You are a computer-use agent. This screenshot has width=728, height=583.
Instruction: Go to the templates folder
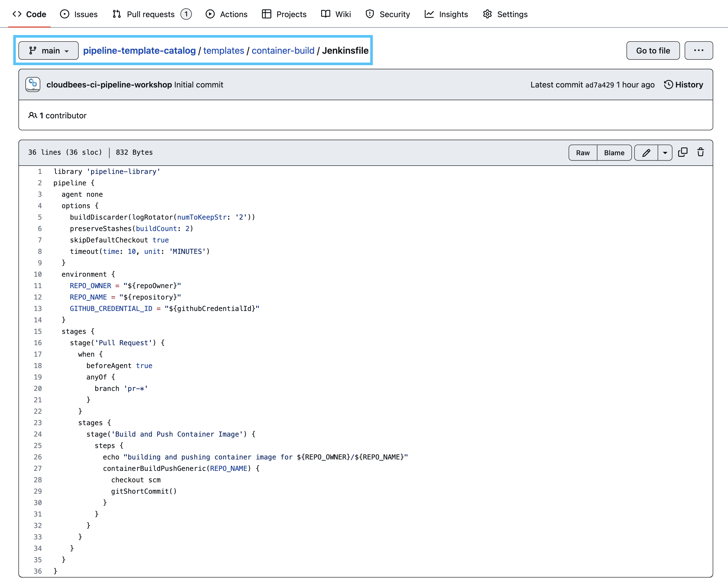[x=224, y=51]
